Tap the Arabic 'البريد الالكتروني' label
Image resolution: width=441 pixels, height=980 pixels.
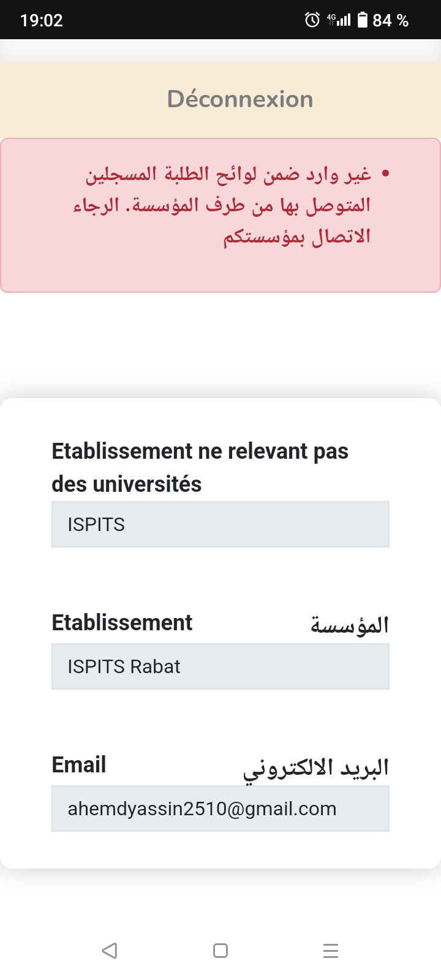[316, 768]
